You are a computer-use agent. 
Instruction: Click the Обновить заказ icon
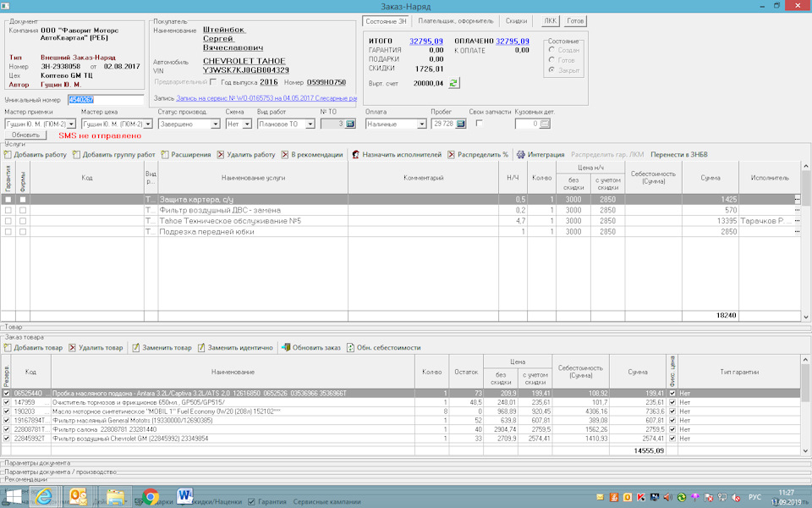point(285,347)
